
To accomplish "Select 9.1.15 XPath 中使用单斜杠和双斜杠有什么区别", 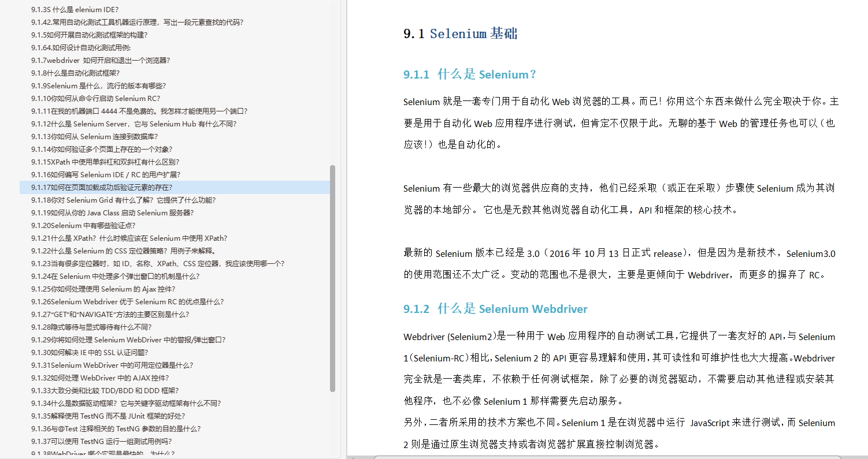I will point(105,162).
